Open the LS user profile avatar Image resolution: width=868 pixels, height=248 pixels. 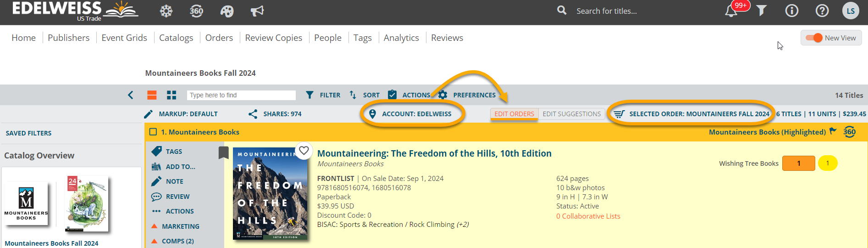pyautogui.click(x=851, y=11)
